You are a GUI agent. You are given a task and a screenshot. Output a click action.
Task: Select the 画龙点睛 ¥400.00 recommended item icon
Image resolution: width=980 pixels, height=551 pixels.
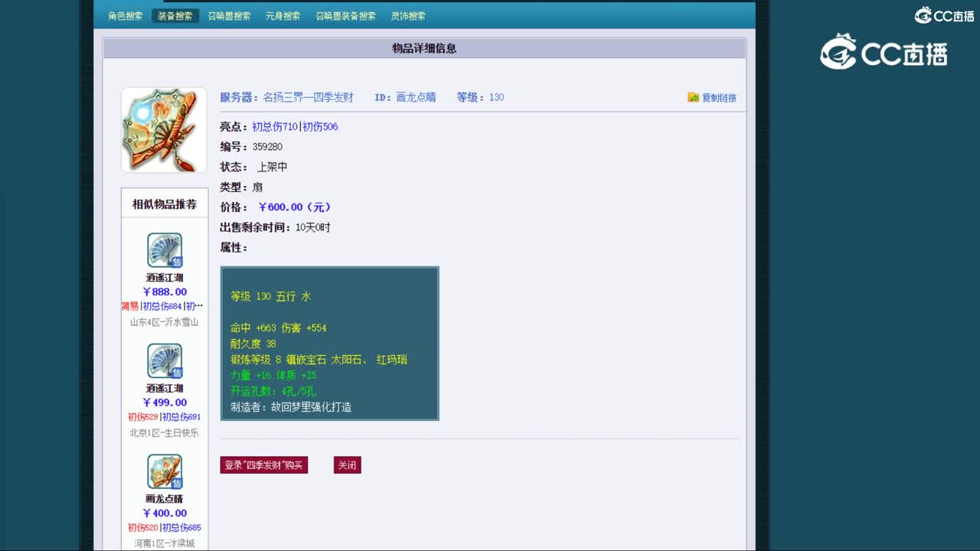point(164,472)
